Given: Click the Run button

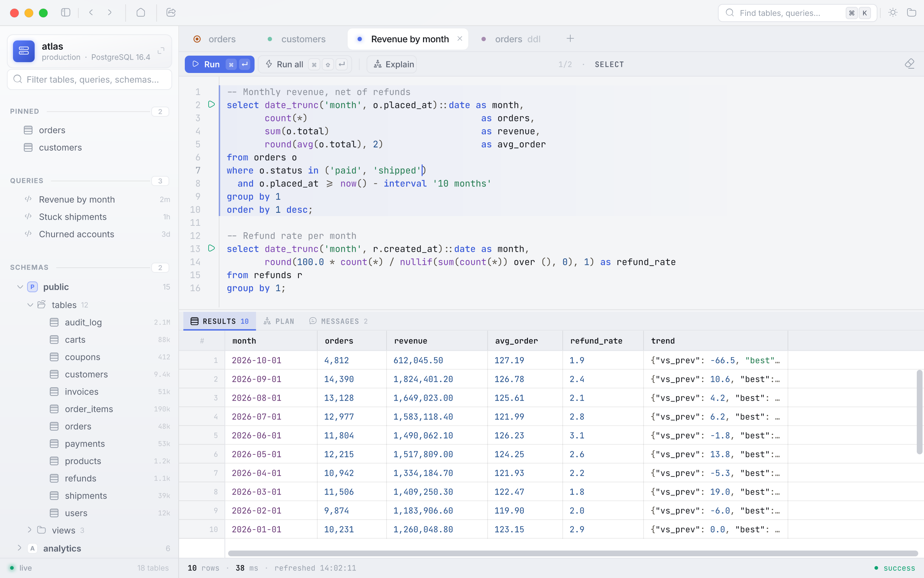Looking at the screenshot, I should (219, 64).
